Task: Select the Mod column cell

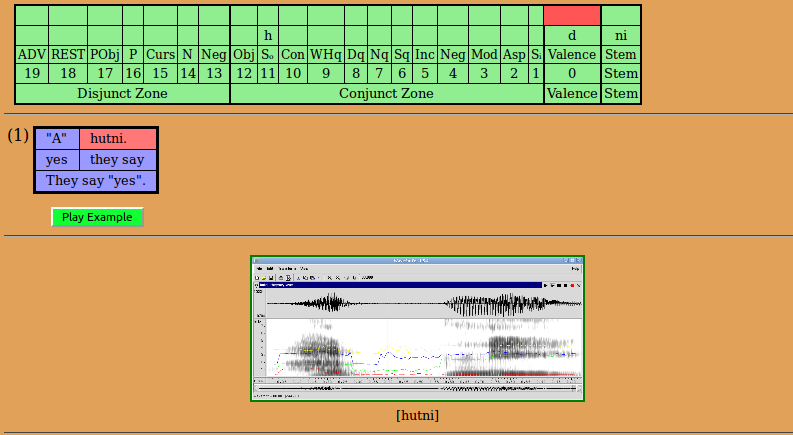Action: [x=484, y=54]
